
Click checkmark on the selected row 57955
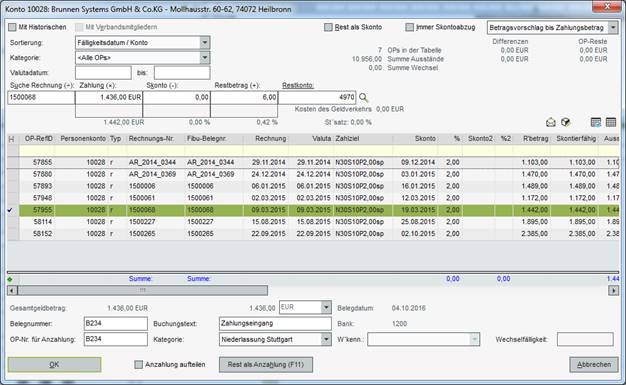(x=10, y=210)
